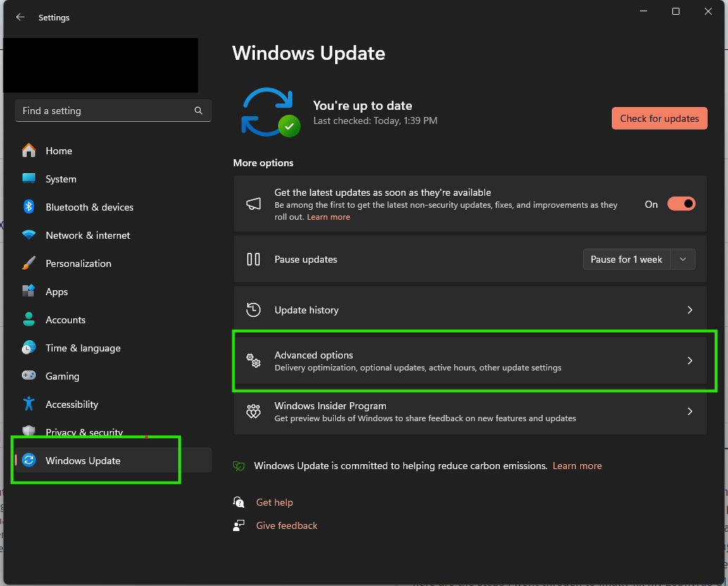728x586 pixels.
Task: Click the Find a setting search field
Action: [113, 111]
